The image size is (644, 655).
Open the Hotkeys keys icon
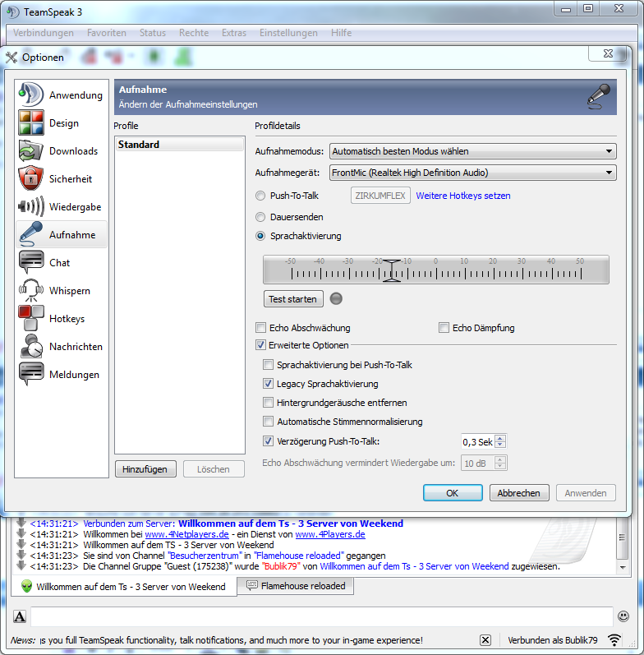[x=31, y=318]
